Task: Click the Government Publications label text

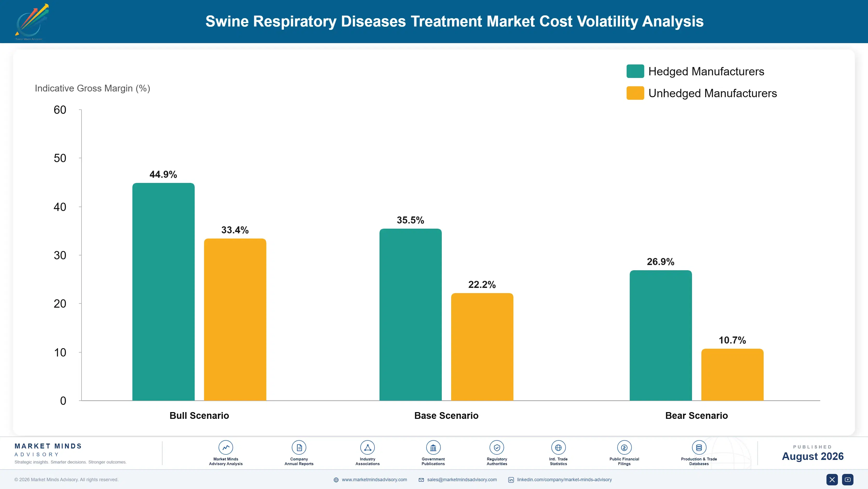Action: coord(433,461)
